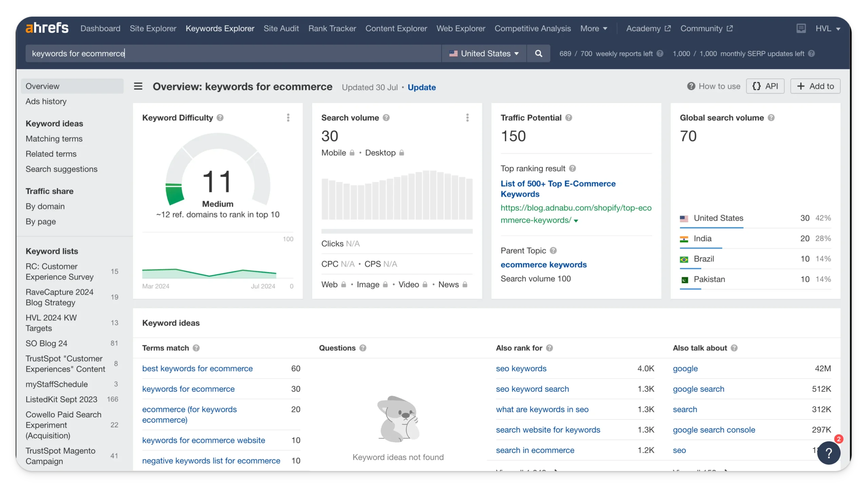Click the Update link
868x488 pixels.
(421, 87)
